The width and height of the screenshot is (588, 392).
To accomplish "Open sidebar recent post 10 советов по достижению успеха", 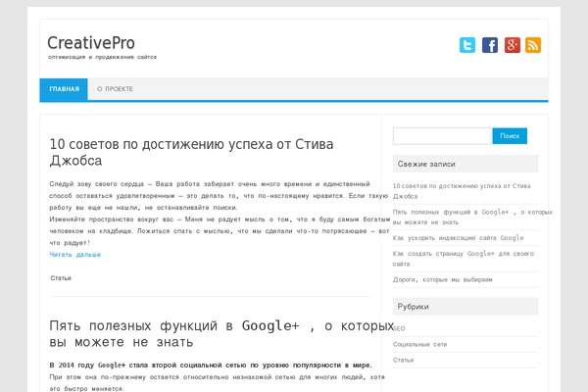I will (x=462, y=191).
